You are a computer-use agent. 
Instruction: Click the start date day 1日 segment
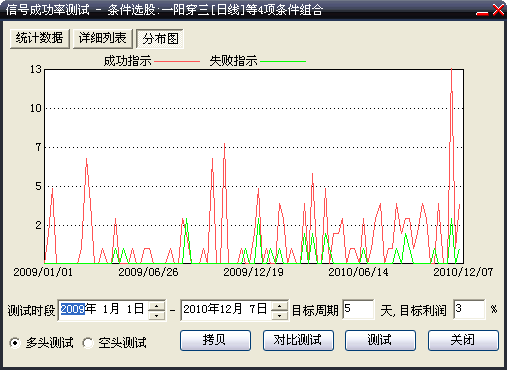(x=135, y=309)
